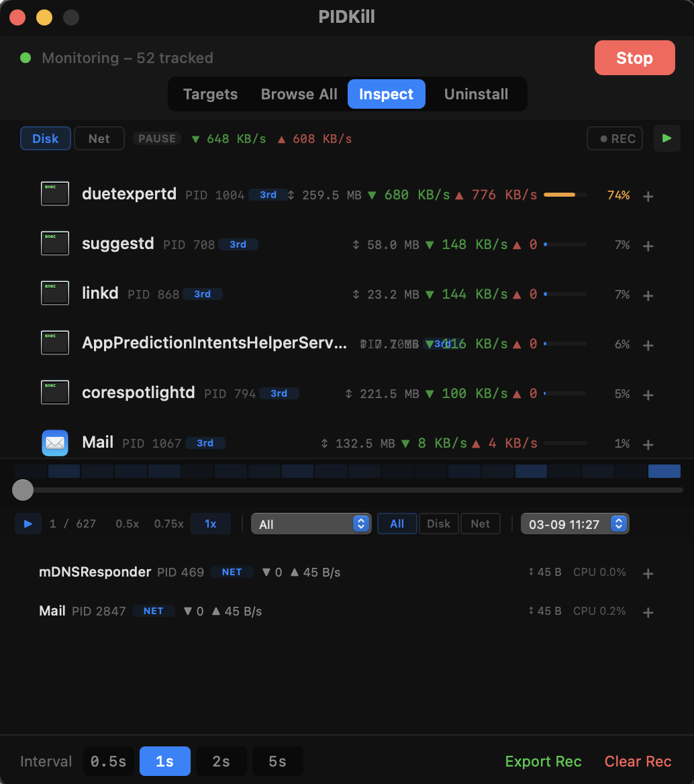Click the exec icon for duetexpertd

click(x=55, y=193)
